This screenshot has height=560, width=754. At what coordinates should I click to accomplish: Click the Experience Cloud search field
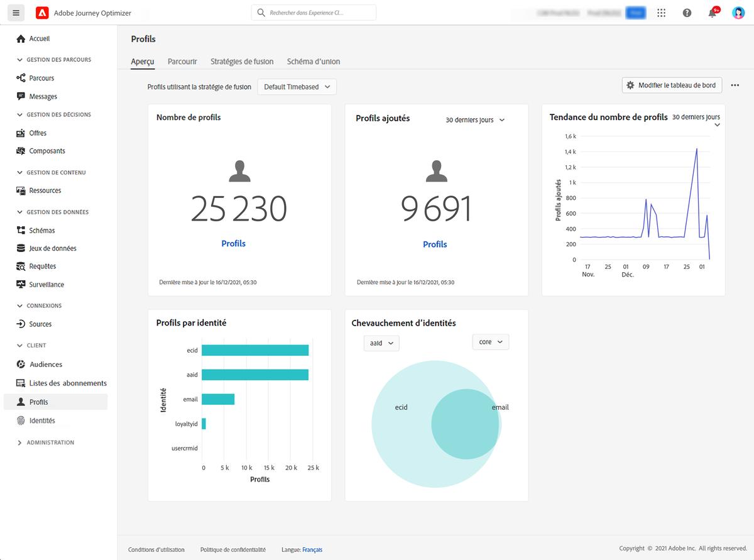click(314, 12)
